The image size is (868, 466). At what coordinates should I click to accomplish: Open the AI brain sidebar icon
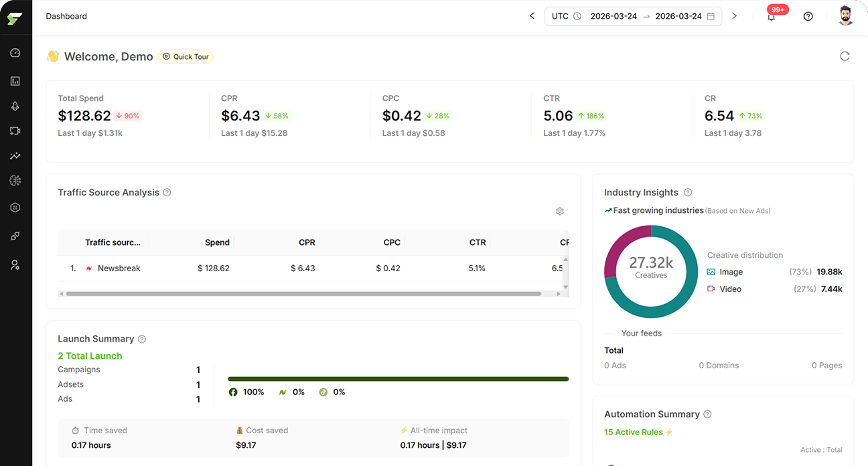pyautogui.click(x=15, y=181)
